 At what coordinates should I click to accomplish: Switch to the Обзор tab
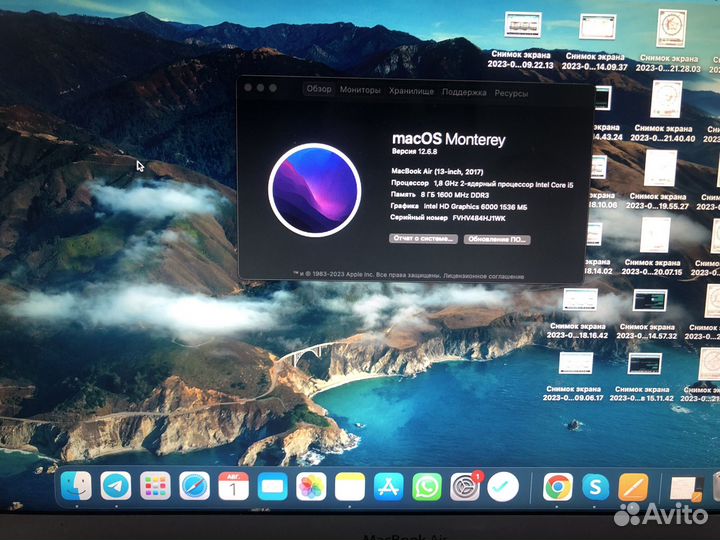click(319, 89)
